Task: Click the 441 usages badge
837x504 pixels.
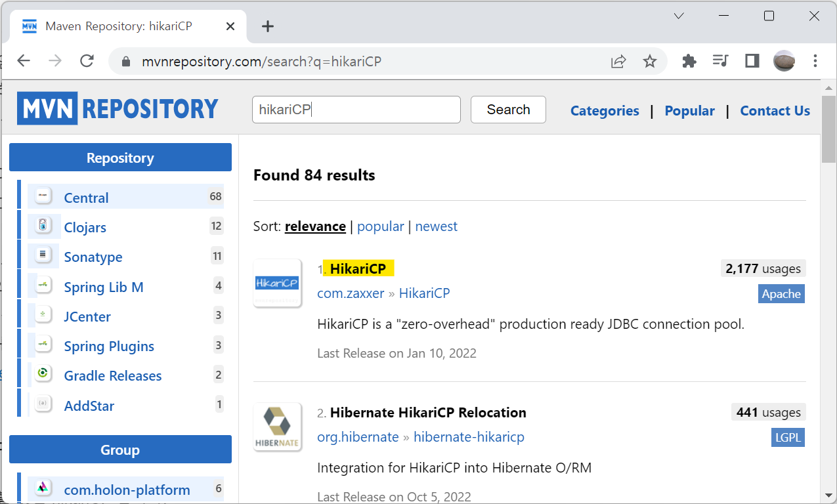Action: click(768, 412)
